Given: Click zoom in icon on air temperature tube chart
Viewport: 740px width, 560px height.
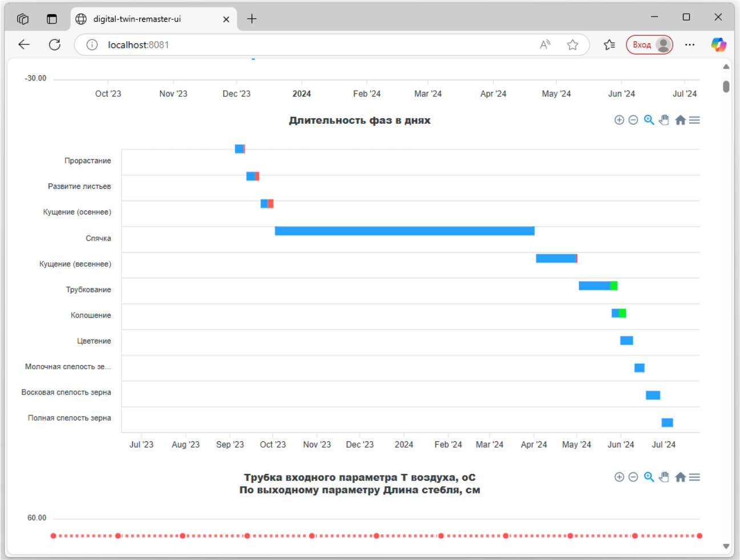Looking at the screenshot, I should click(x=619, y=477).
